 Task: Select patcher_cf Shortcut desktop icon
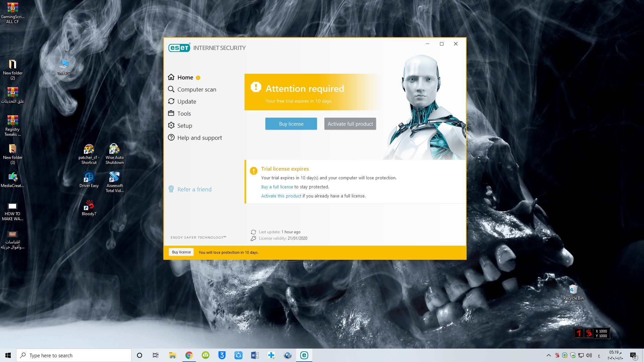(89, 154)
